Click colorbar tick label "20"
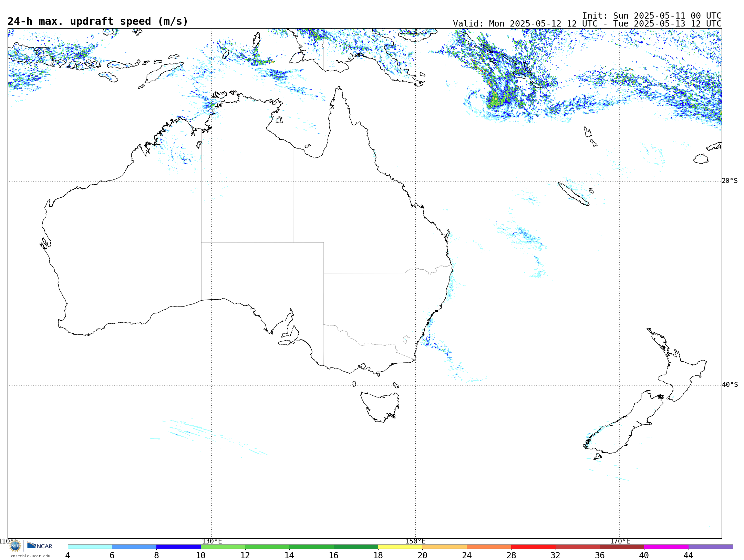 pyautogui.click(x=423, y=556)
